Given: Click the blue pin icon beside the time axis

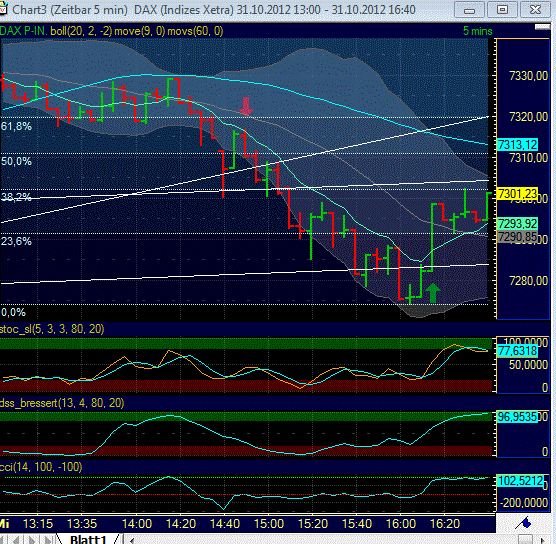Looking at the screenshot, I should tap(524, 522).
